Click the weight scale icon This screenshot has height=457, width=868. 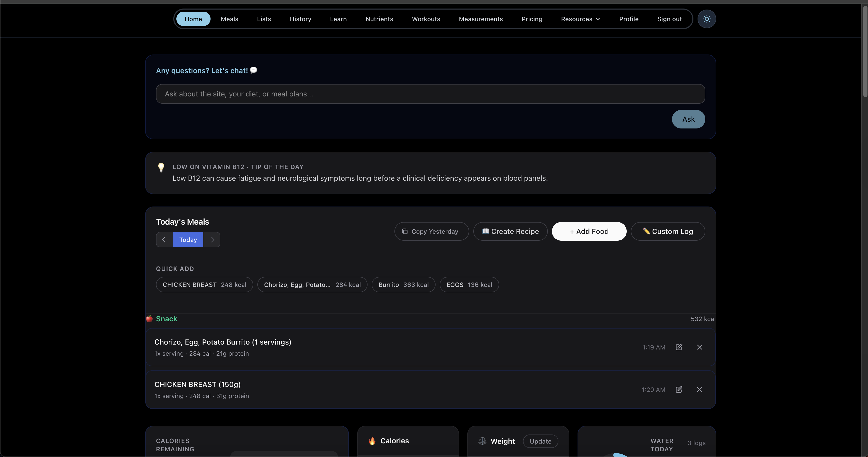click(482, 441)
